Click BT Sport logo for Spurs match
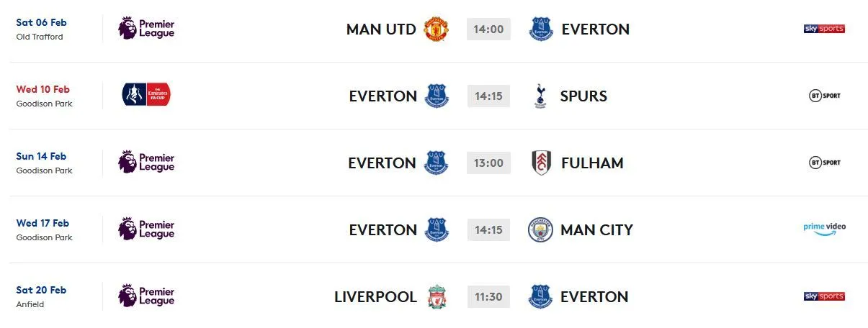The height and width of the screenshot is (328, 868). point(824,96)
